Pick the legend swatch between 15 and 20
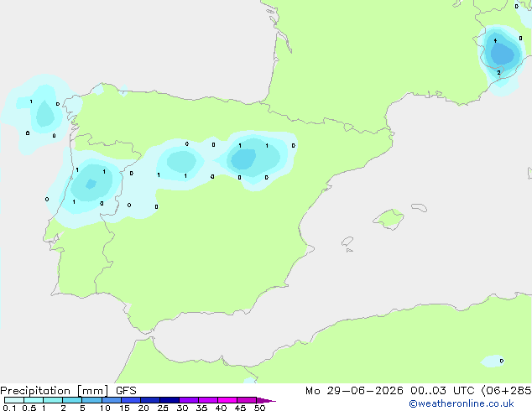This screenshot has width=532, height=411. (x=130, y=400)
